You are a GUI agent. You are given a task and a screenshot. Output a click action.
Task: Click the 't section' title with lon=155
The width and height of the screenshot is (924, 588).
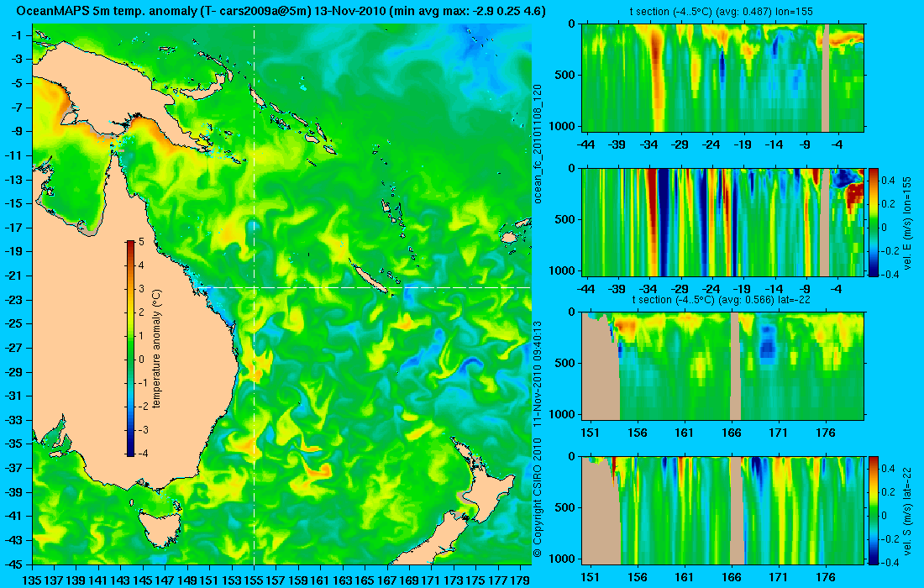point(722,12)
